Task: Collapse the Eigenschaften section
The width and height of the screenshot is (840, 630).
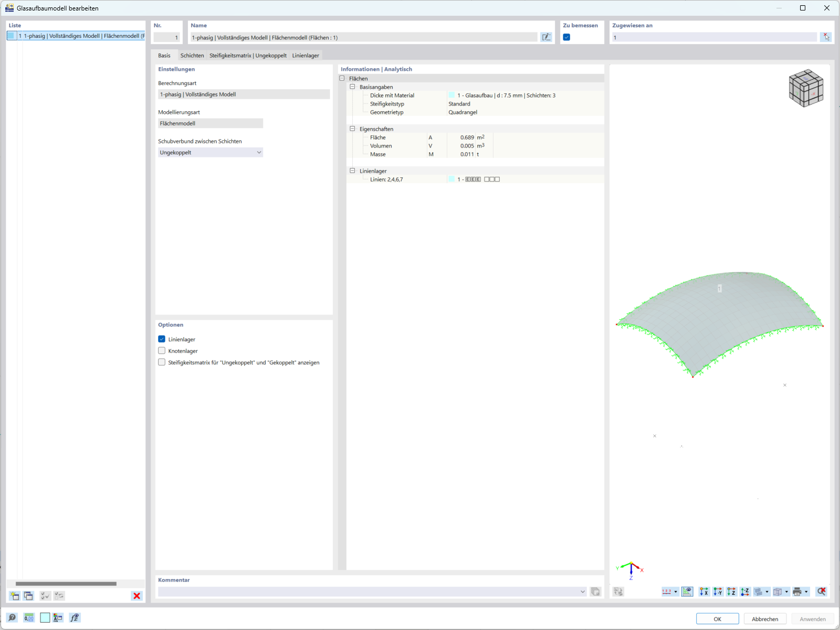Action: point(352,129)
